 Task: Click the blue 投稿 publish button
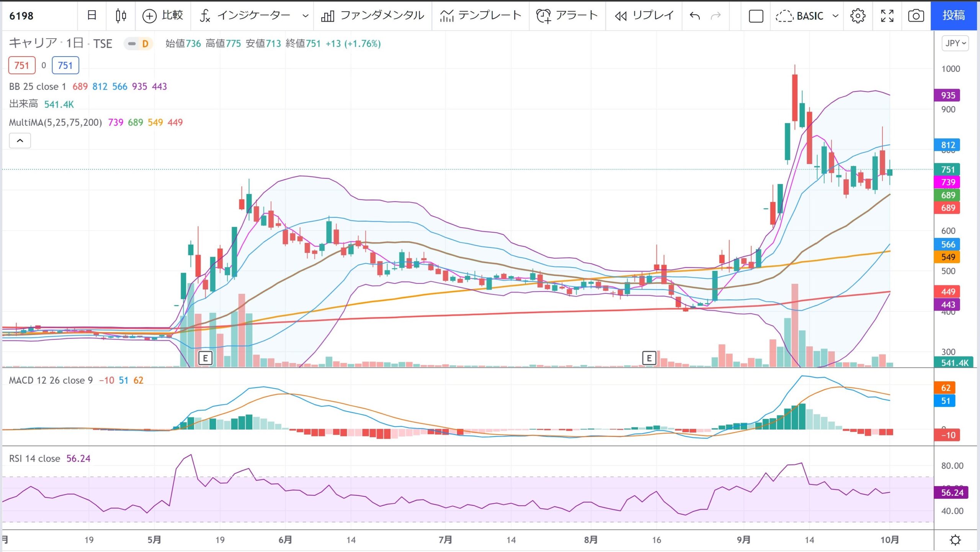tap(954, 15)
